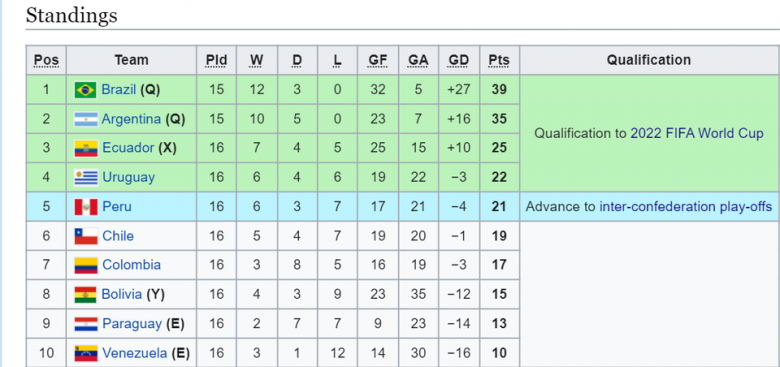Click the Colombia flag icon
The width and height of the screenshot is (780, 367).
(x=86, y=265)
